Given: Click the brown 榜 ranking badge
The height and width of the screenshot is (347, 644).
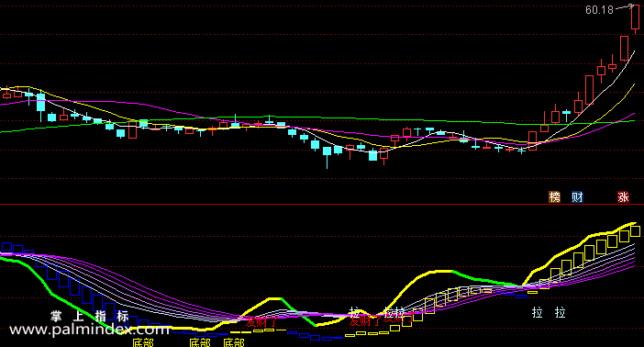Looking at the screenshot, I should tap(554, 197).
